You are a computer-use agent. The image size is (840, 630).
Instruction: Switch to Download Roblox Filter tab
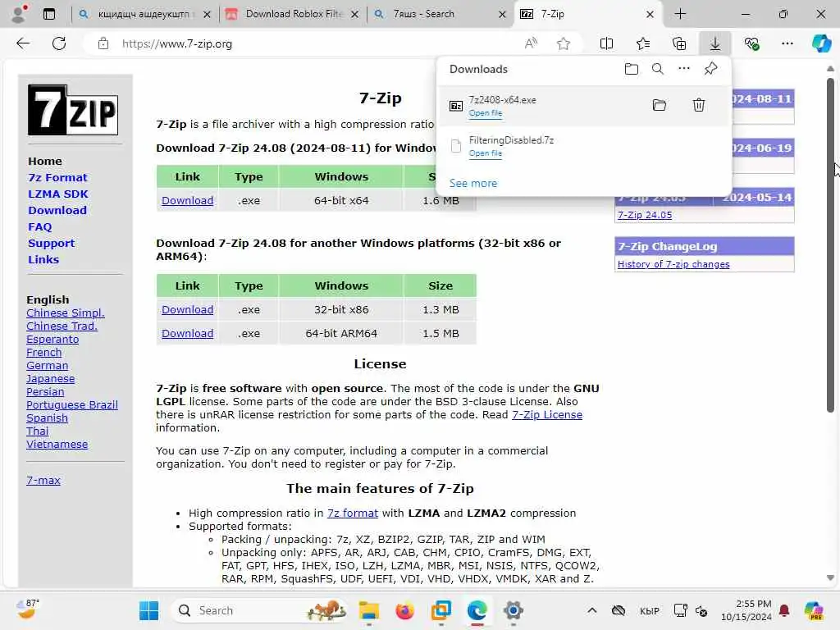click(x=292, y=14)
